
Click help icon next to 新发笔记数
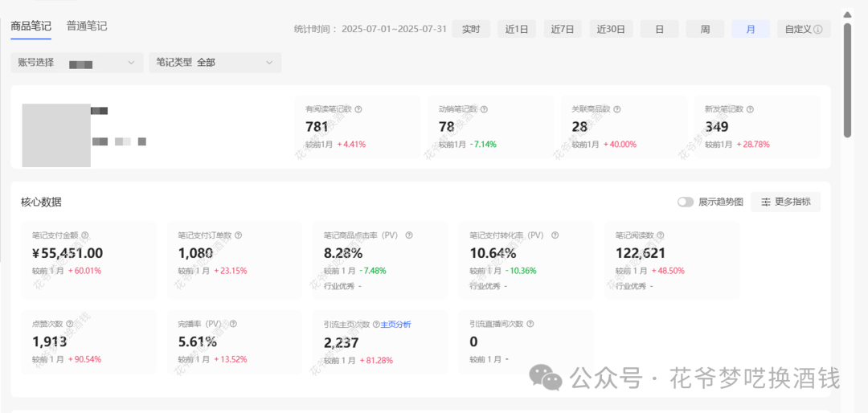(x=750, y=109)
